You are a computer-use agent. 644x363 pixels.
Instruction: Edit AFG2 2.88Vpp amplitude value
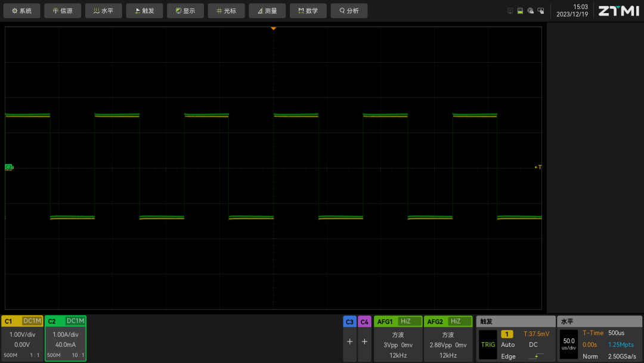(x=441, y=345)
